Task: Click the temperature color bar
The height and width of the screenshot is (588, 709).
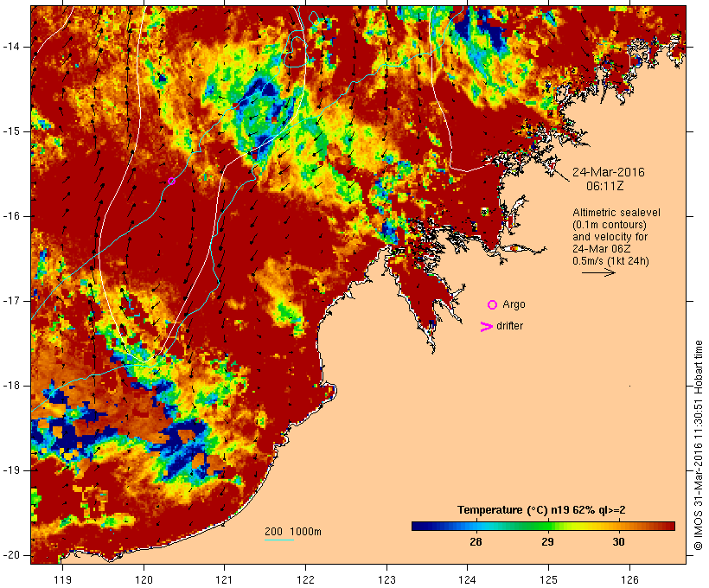Action: coord(543,526)
